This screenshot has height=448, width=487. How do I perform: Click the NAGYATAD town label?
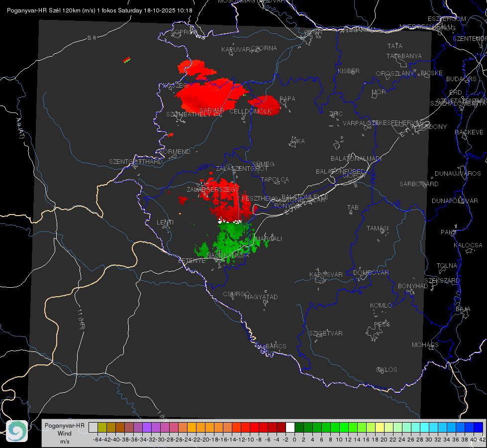(x=261, y=297)
